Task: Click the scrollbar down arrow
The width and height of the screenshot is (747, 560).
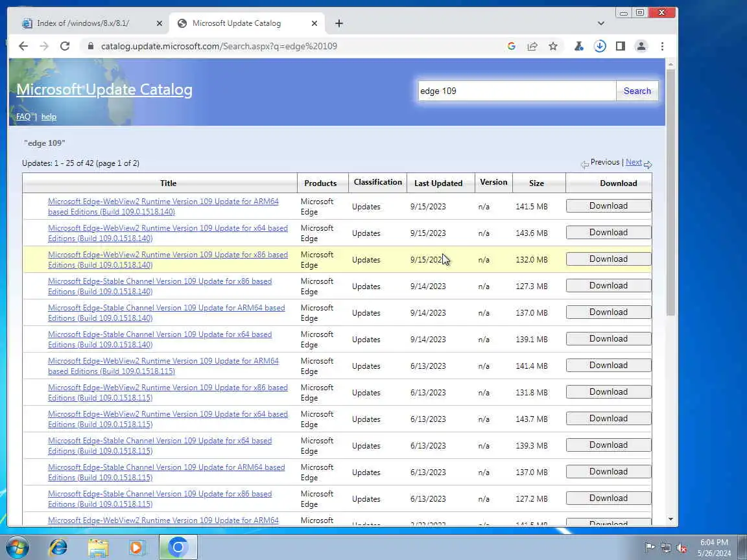Action: [670, 519]
